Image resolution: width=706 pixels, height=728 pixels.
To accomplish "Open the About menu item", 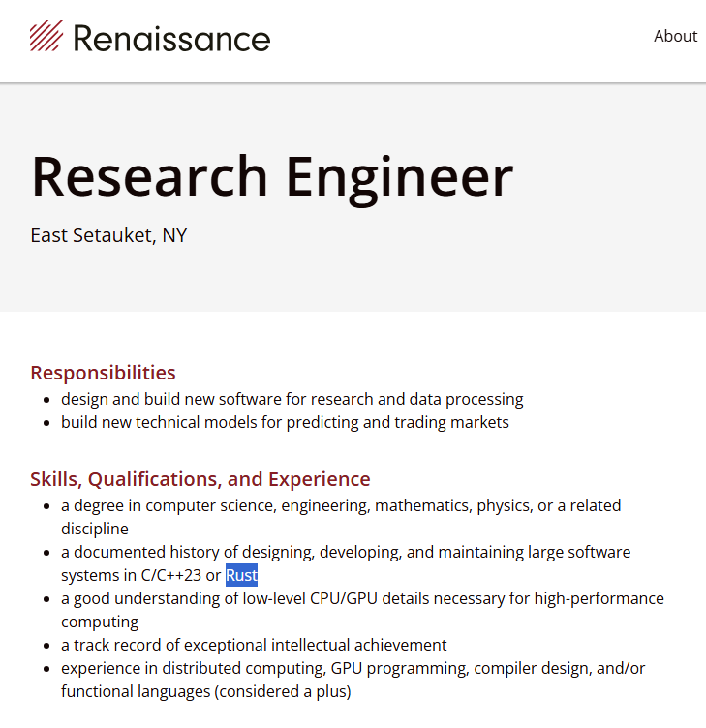I will (x=675, y=36).
